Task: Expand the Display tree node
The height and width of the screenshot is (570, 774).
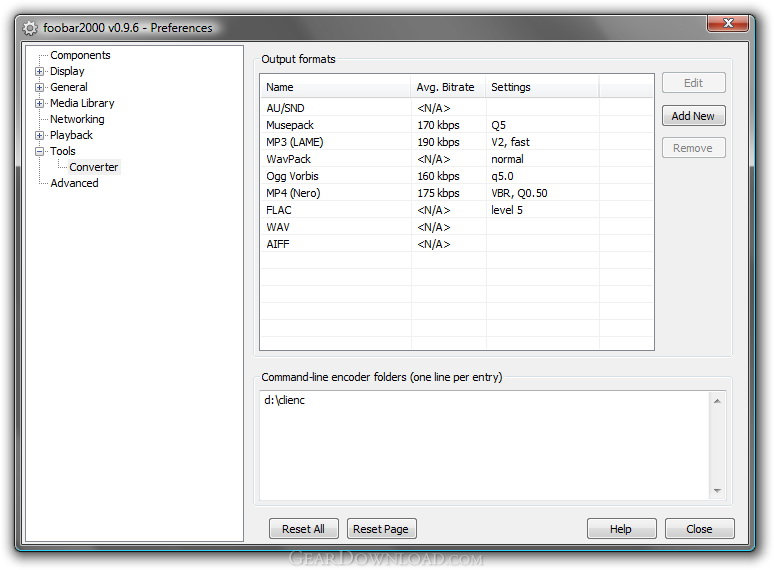Action: (39, 72)
